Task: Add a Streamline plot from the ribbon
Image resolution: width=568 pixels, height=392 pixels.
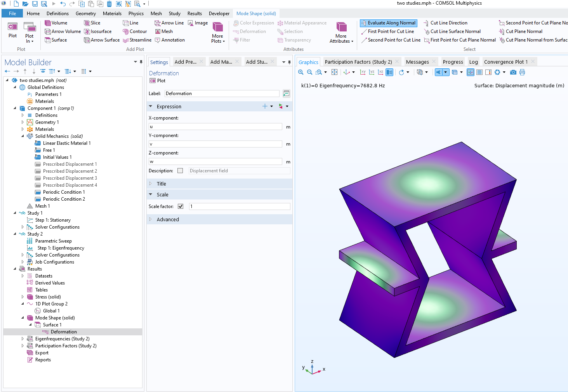Action: tap(137, 40)
